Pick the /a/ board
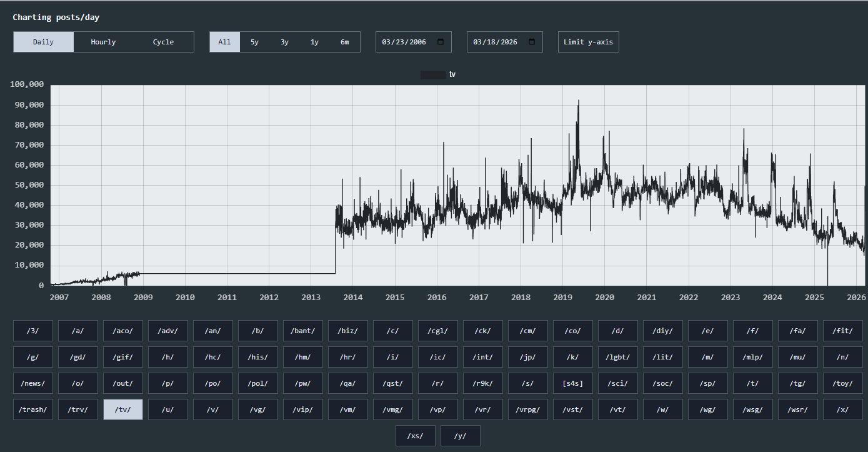The height and width of the screenshot is (452, 868). [78, 331]
